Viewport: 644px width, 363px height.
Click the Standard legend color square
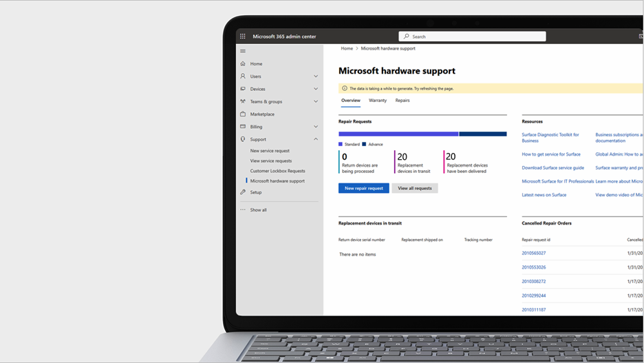click(341, 144)
